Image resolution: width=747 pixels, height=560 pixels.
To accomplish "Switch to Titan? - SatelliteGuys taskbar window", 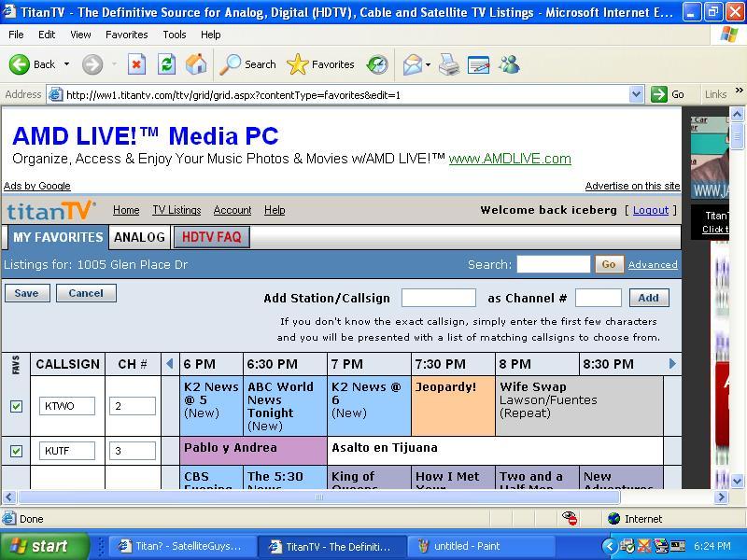I will pos(183,546).
